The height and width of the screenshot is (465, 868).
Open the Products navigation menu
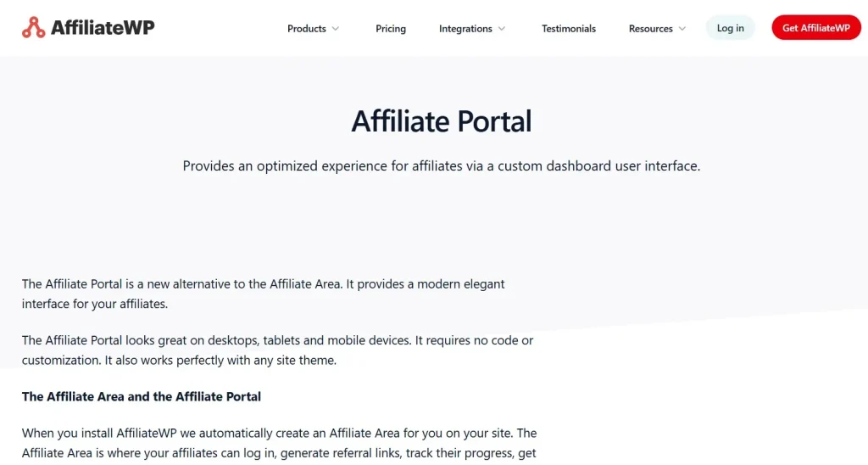point(306,28)
